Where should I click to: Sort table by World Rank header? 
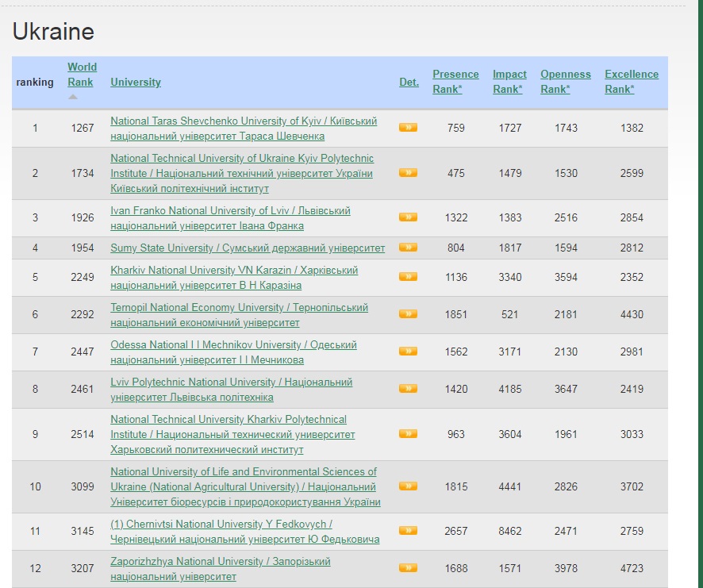coord(82,75)
